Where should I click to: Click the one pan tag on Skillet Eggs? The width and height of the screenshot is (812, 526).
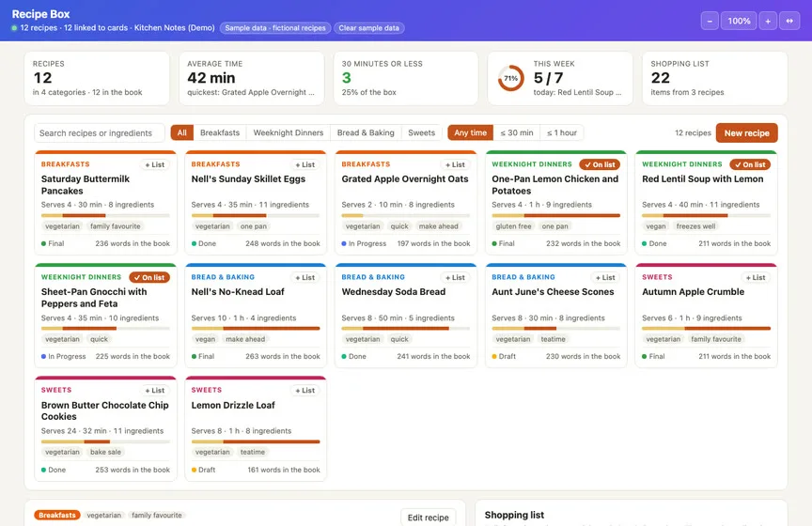click(x=253, y=226)
